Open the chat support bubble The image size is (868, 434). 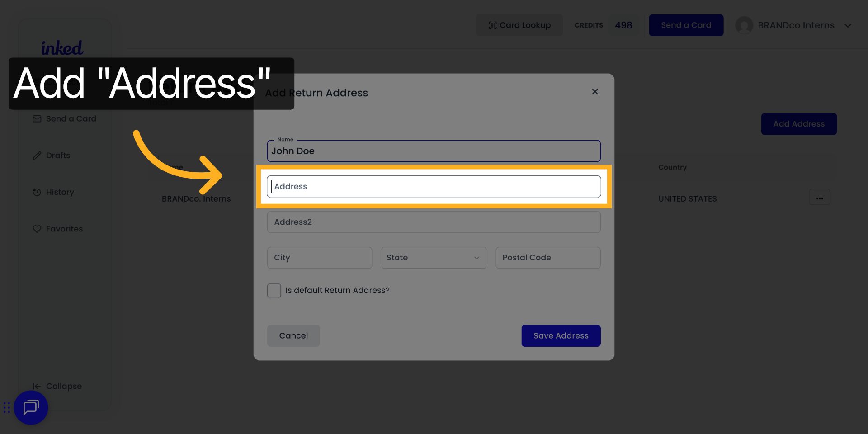click(31, 407)
